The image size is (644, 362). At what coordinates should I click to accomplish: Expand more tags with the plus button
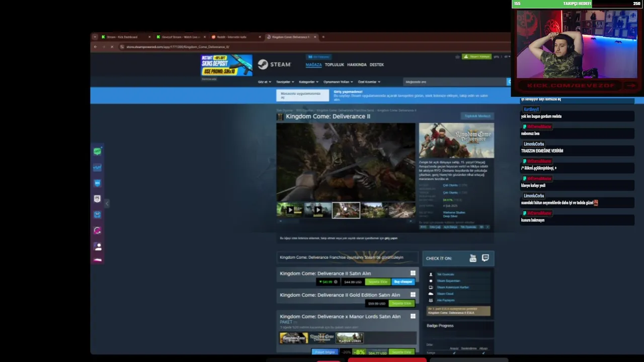[x=487, y=227]
